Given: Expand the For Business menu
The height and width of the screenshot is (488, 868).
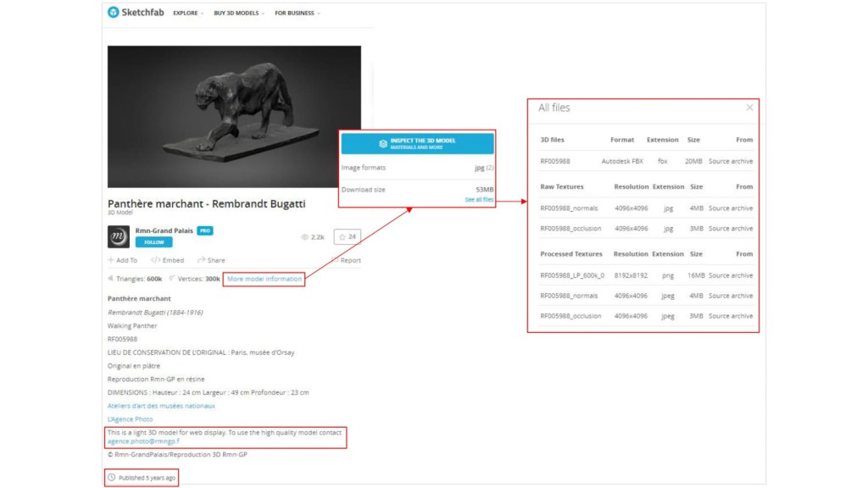Looking at the screenshot, I should point(297,14).
